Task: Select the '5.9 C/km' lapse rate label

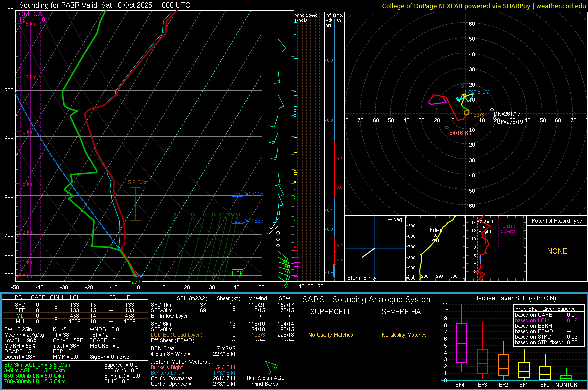Action: pos(138,182)
